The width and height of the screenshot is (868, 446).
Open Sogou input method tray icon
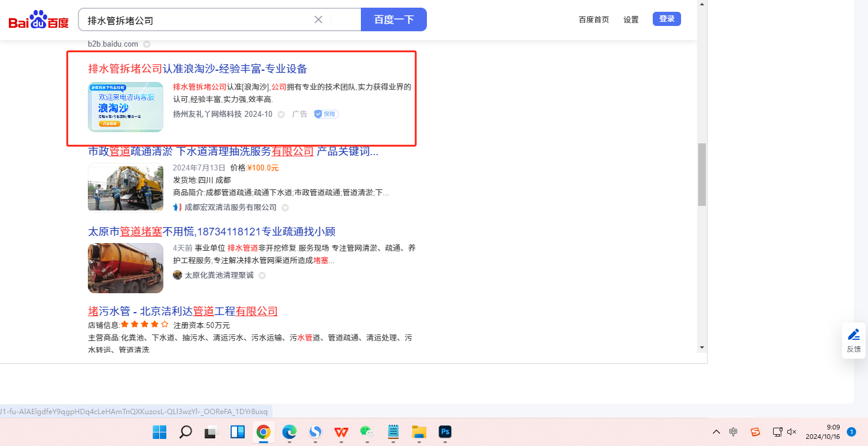point(755,432)
